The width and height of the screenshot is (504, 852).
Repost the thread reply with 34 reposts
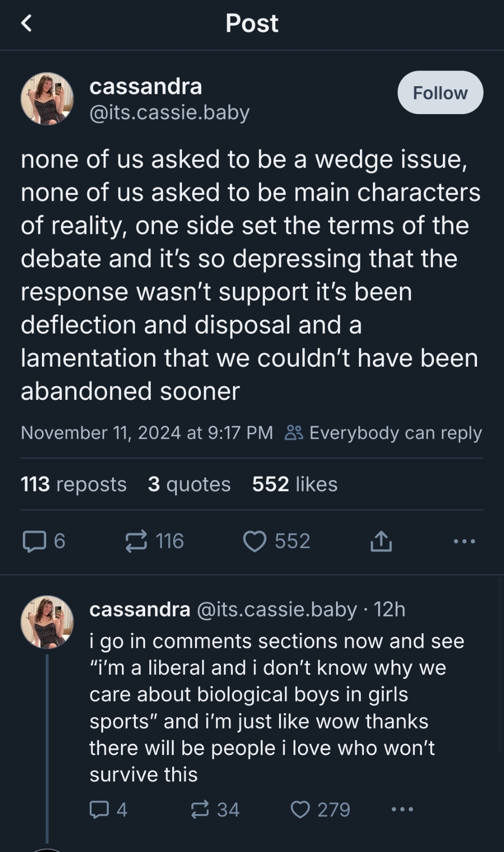(x=200, y=809)
